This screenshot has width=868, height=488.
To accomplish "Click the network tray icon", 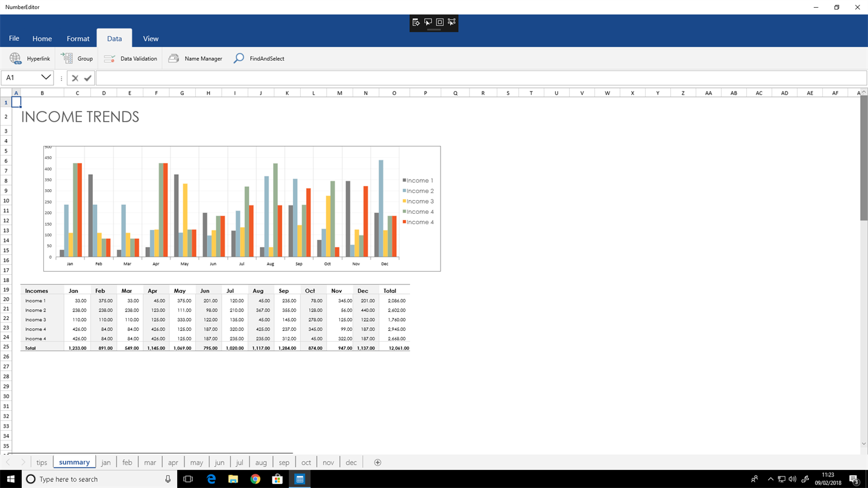I will 781,479.
